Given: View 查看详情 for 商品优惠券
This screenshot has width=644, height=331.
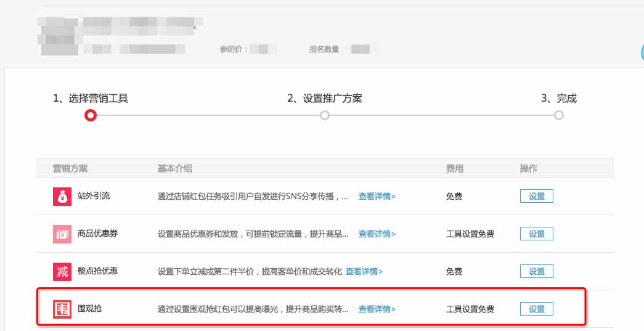Looking at the screenshot, I should point(377,234).
